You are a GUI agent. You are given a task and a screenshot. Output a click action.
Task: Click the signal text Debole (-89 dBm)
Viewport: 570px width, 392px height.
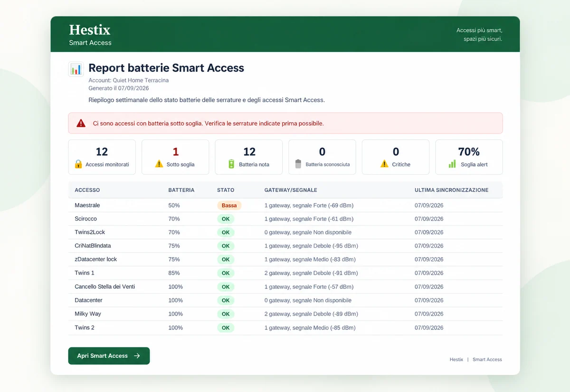pos(336,314)
